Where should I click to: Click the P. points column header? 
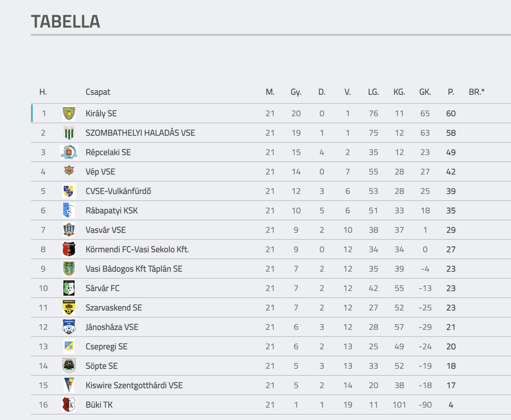point(451,92)
